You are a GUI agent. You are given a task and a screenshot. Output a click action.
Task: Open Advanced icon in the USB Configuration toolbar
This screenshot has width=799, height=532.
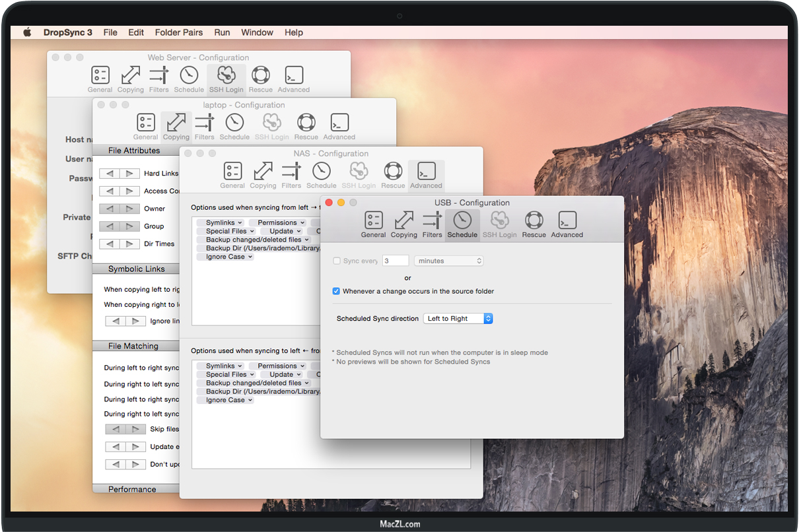pos(567,224)
